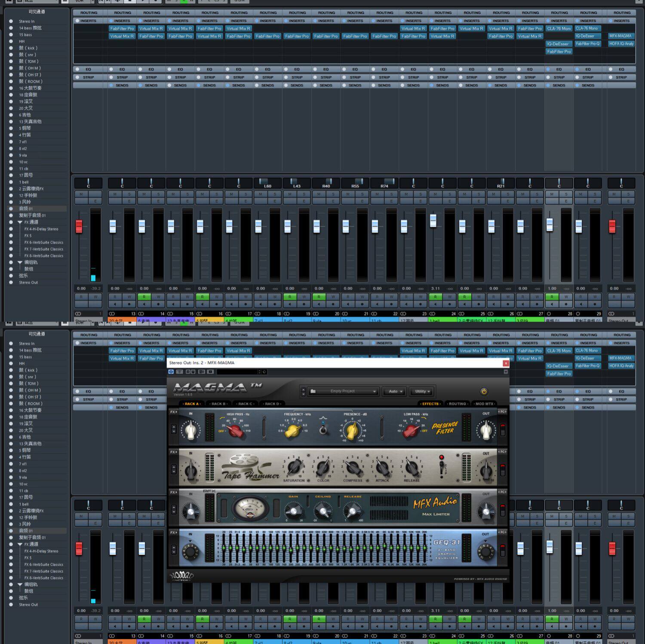Viewport: 645px width, 644px height.
Task: Click the Presence Filter IN knob
Action: [190, 430]
